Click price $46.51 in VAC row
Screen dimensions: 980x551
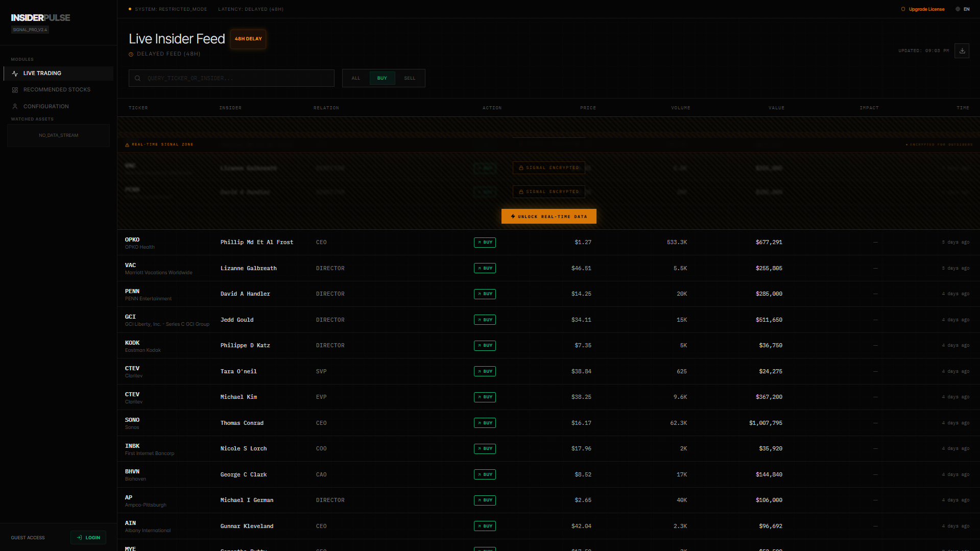point(581,268)
